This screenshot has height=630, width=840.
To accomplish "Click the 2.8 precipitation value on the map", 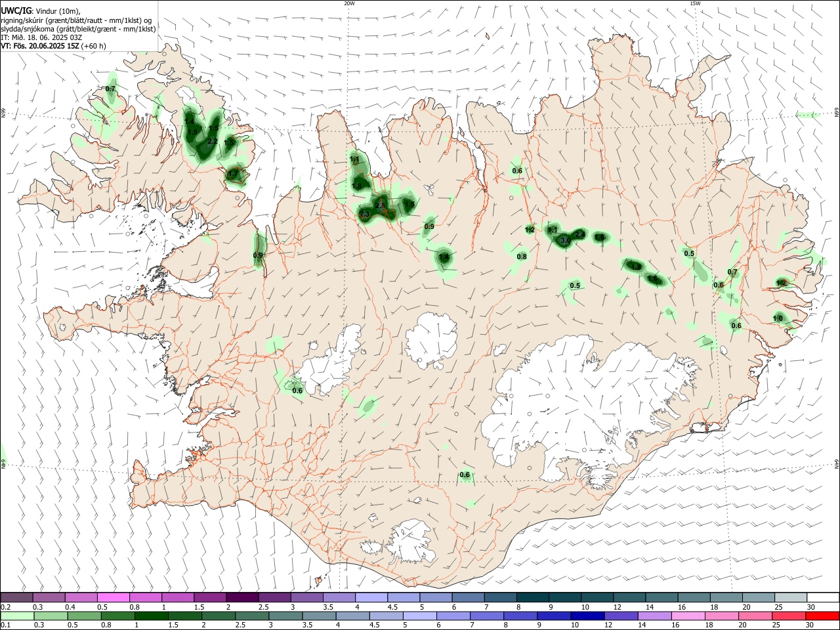I will coord(379,206).
